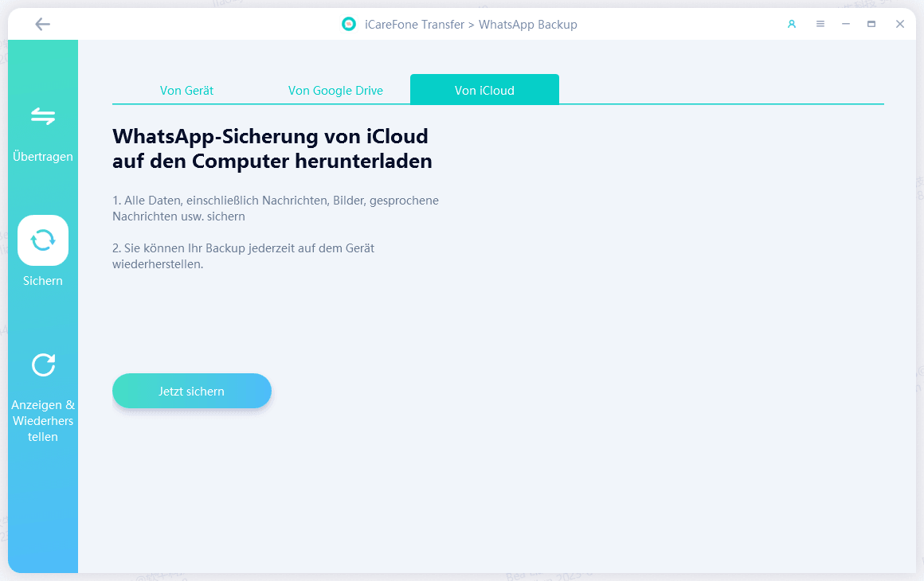Click the back arrow at top left
The height and width of the screenshot is (581, 924).
point(42,24)
